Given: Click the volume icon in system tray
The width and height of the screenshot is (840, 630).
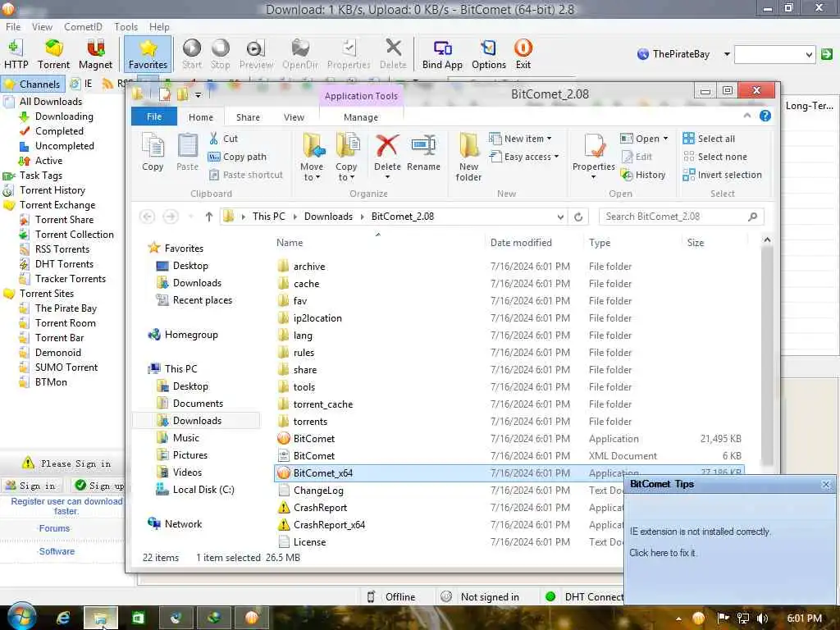Looking at the screenshot, I should tap(762, 619).
